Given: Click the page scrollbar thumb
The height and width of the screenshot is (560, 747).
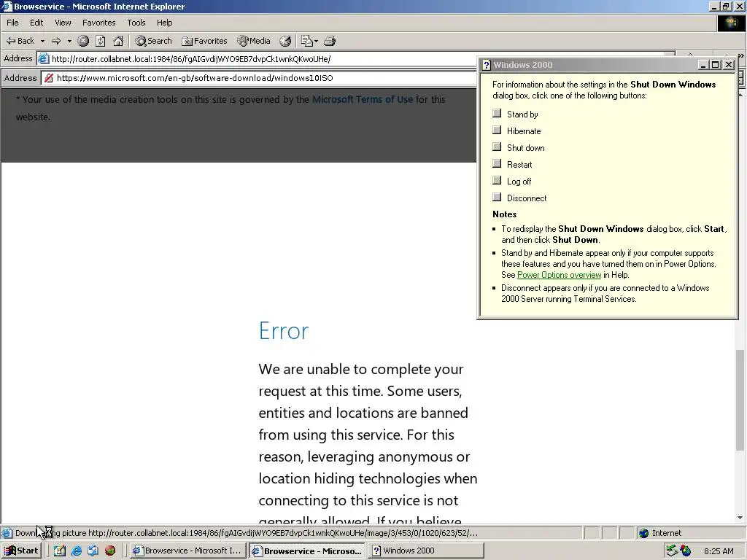Looking at the screenshot, I should pyautogui.click(x=740, y=400).
